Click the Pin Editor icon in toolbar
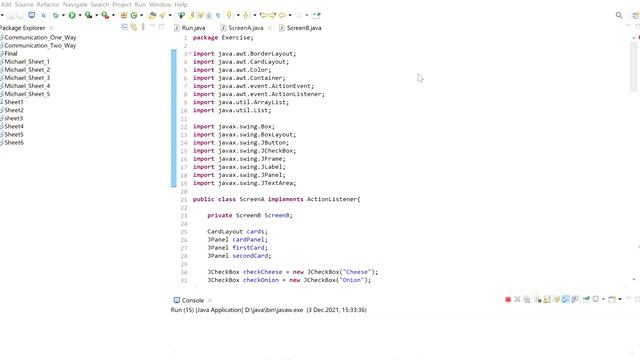 (x=317, y=15)
